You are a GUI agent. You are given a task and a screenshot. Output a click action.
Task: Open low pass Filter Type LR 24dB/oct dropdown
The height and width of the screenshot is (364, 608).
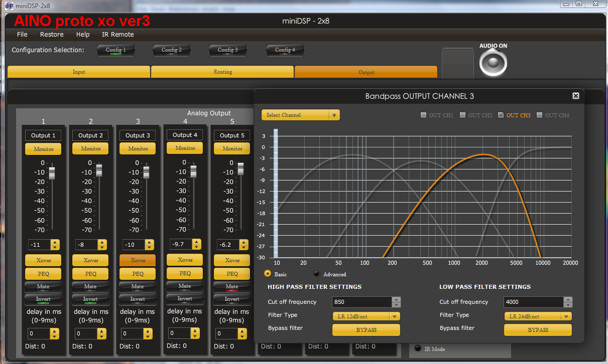tap(538, 316)
